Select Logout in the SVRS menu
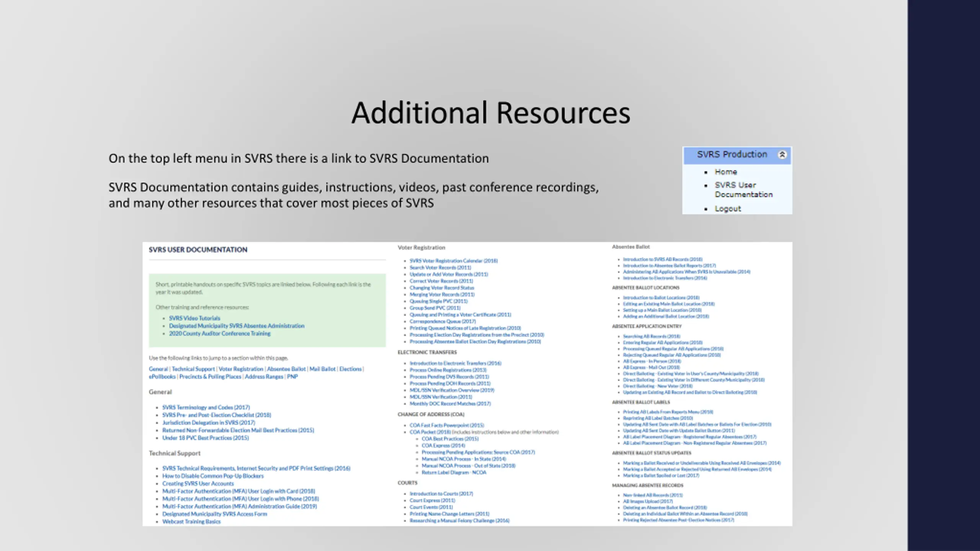The width and height of the screenshot is (980, 551). (x=728, y=209)
